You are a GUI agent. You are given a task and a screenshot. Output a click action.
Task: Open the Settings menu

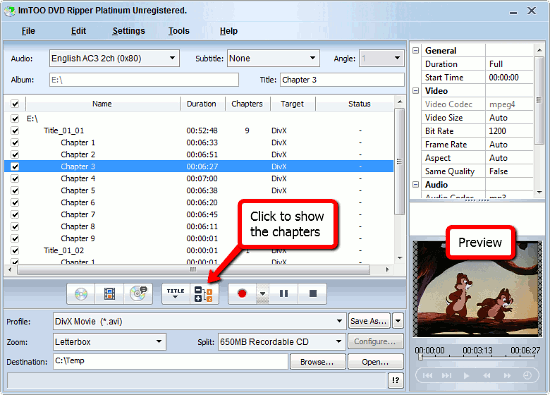tap(128, 31)
